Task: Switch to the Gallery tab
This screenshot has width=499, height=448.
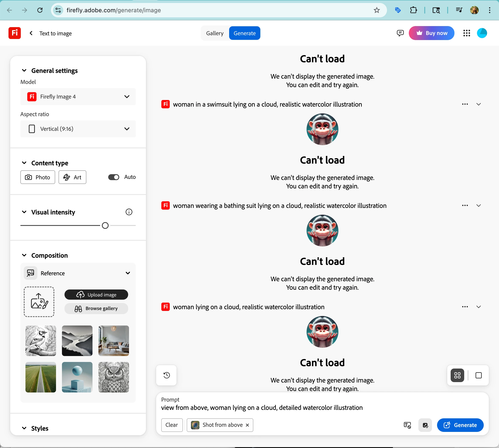Action: [215, 33]
